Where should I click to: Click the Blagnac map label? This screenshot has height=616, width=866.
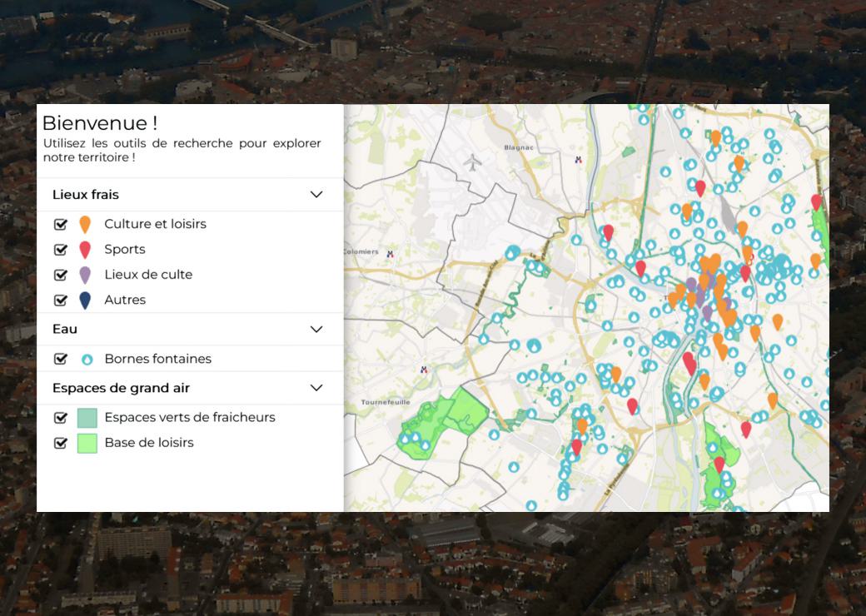tap(519, 147)
